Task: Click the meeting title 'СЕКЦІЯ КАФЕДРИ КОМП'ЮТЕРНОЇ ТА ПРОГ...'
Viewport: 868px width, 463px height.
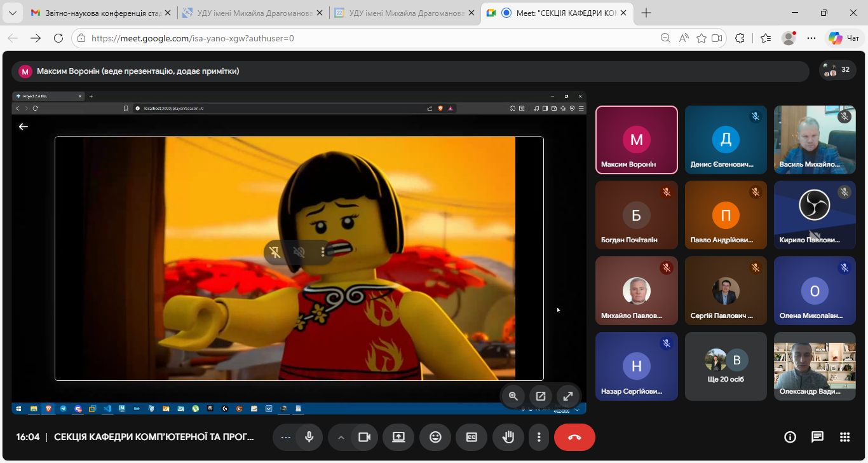Action: click(x=154, y=437)
